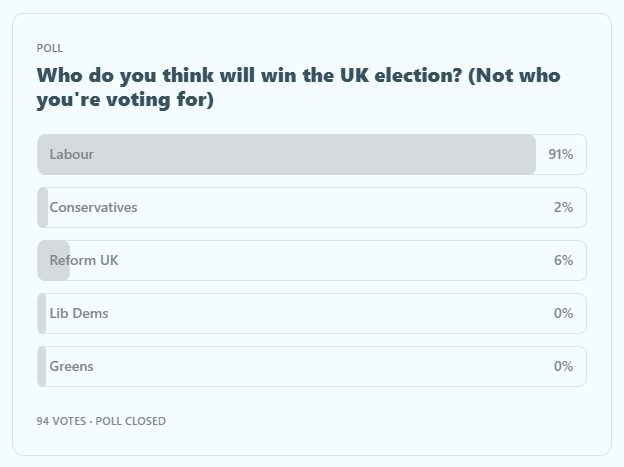
Task: Click the Poll Closed status text
Action: pyautogui.click(x=131, y=421)
